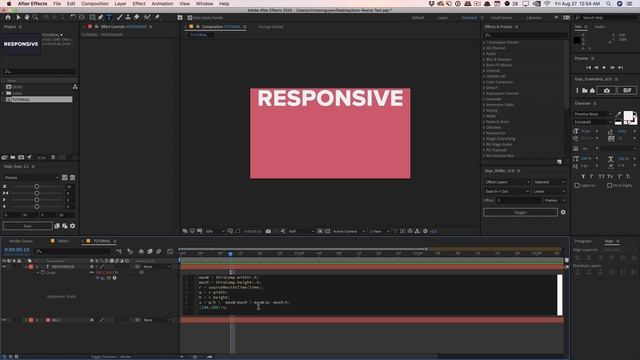Viewport: 640px width, 360px height.
Task: Hide the RESPONSIVE layer with its eye toggle
Action: (x=4, y=267)
